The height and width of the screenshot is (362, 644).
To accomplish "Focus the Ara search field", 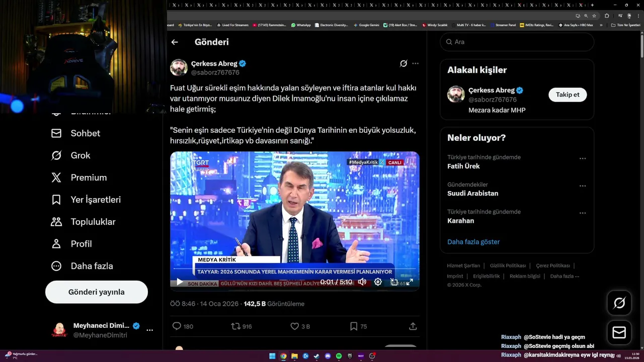I will pos(517,42).
